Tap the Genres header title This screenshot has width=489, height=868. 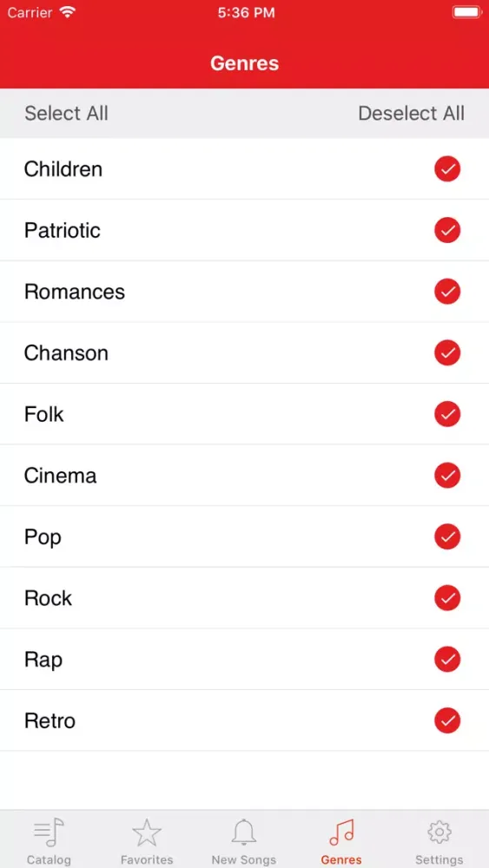click(x=244, y=63)
